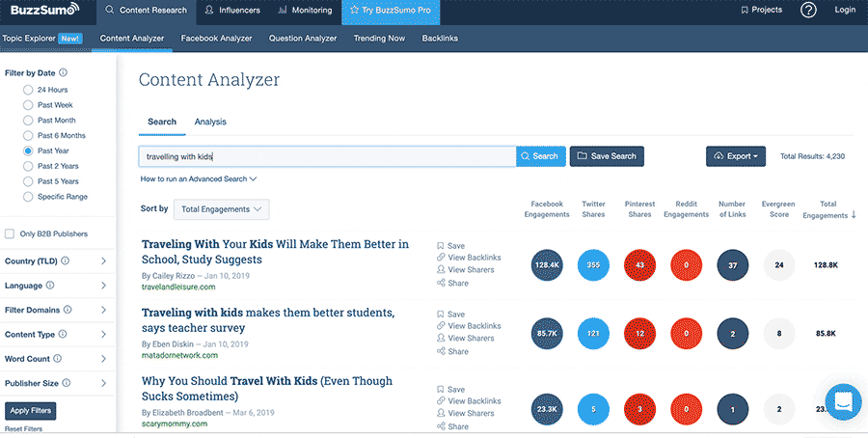Viewport: 868px width, 438px height.
Task: Share the scarymommy.com article
Action: (453, 426)
